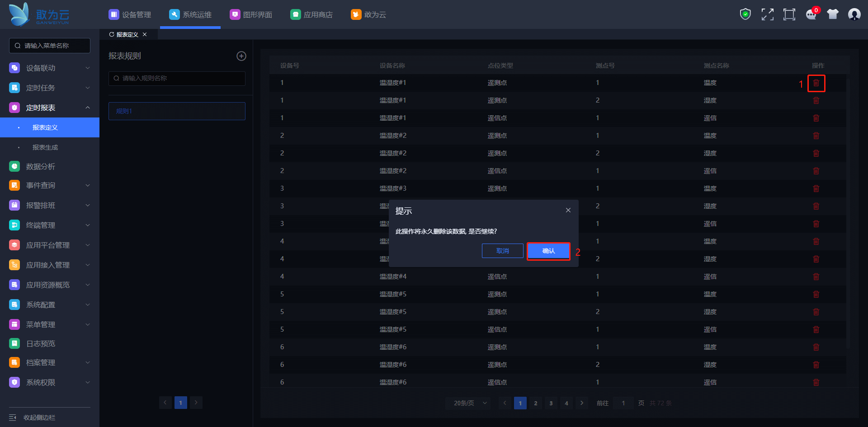This screenshot has height=427, width=868.
Task: Open the 20条/页 page size dropdown
Action: 471,403
